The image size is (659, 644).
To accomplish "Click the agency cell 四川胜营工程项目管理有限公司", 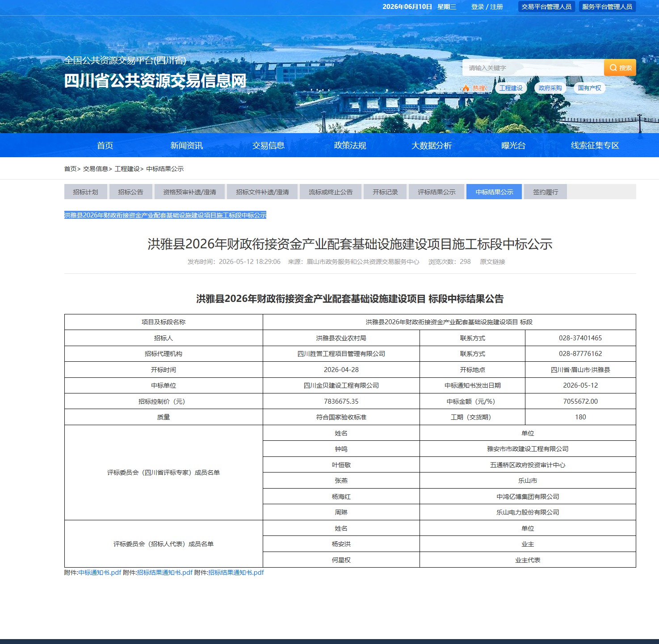I will tap(341, 354).
